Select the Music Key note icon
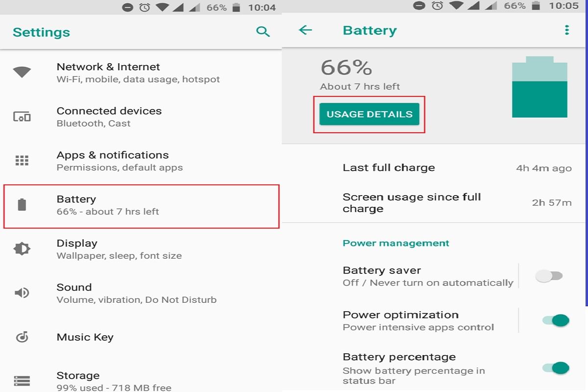 pyautogui.click(x=22, y=337)
